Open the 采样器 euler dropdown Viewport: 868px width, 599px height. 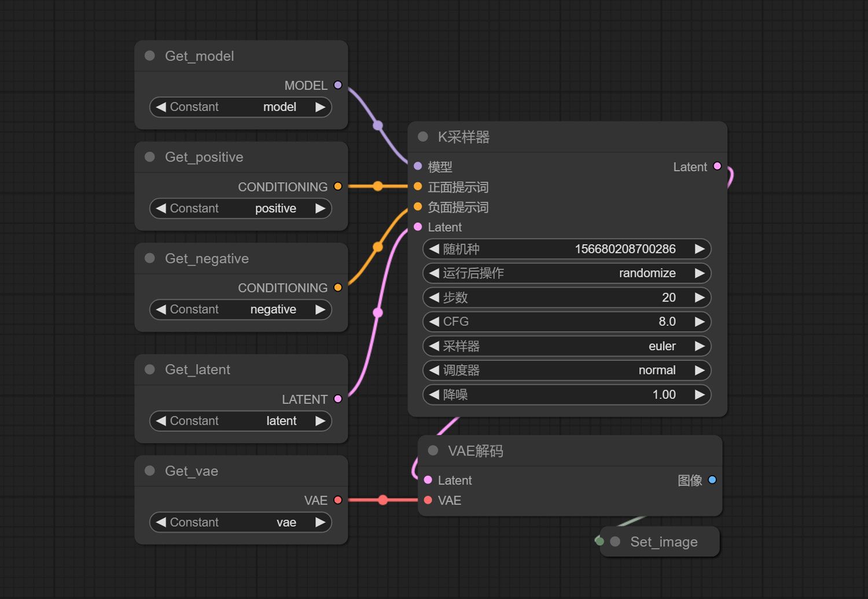[566, 346]
